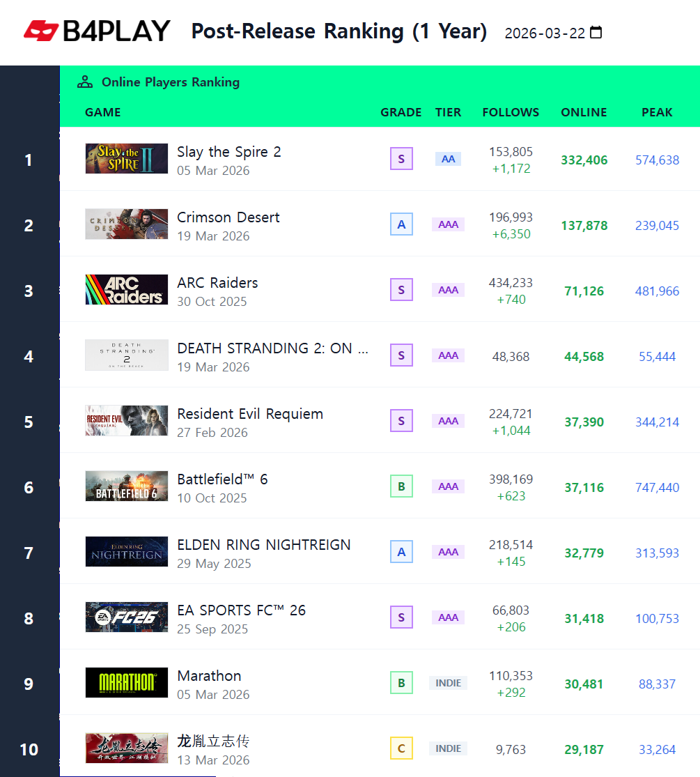
Task: Open the EA SPORTS FC™ 26 title link
Action: coord(241,610)
